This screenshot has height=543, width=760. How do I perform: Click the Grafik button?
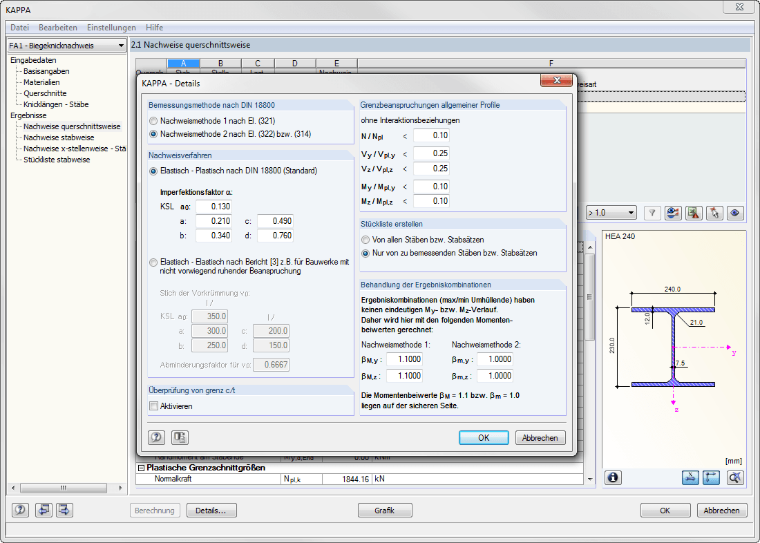click(x=385, y=511)
